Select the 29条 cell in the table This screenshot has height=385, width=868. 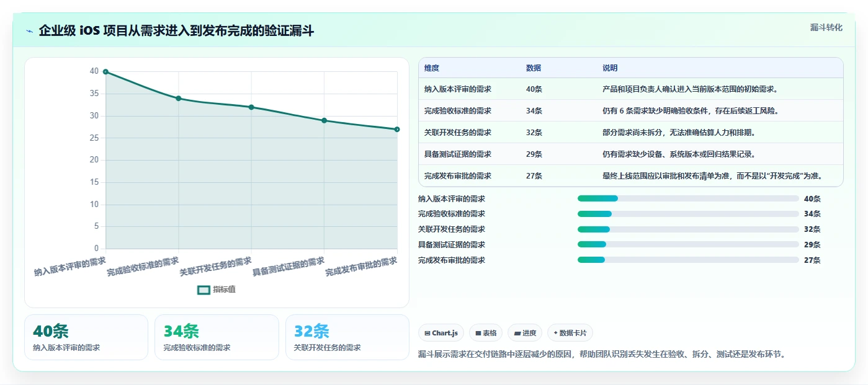(x=534, y=154)
